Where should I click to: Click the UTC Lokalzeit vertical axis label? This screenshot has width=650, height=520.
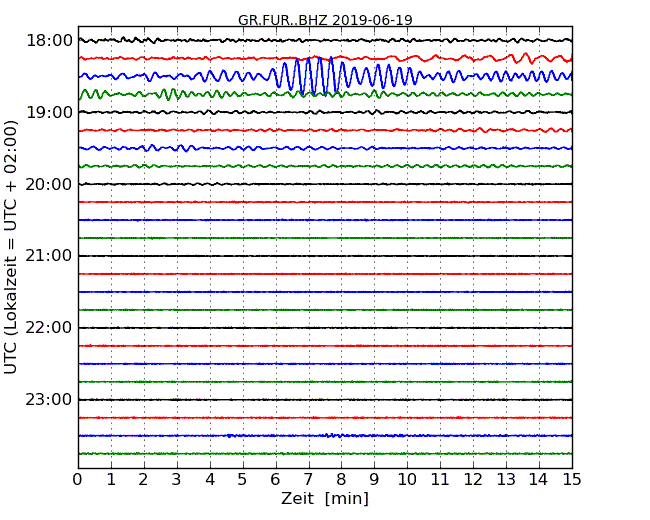pos(10,247)
